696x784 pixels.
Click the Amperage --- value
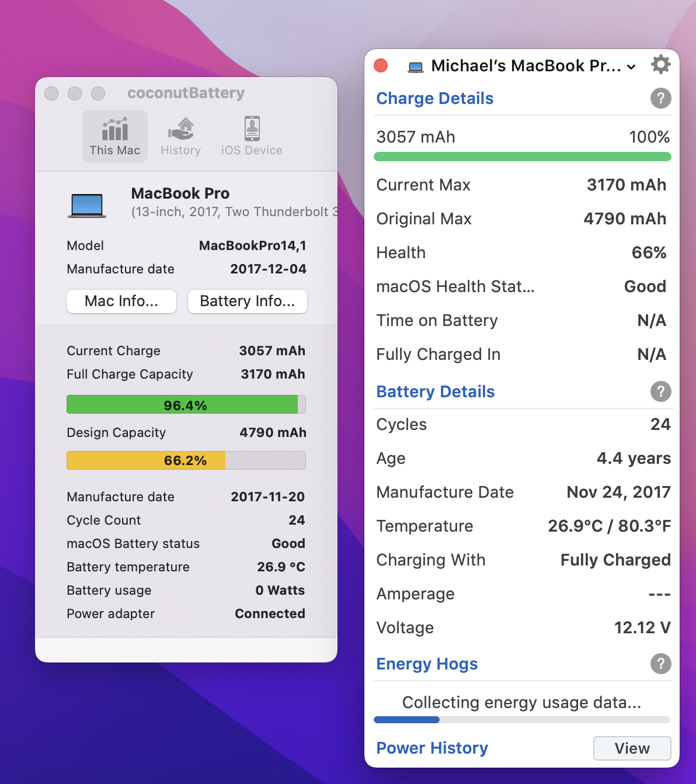point(659,594)
